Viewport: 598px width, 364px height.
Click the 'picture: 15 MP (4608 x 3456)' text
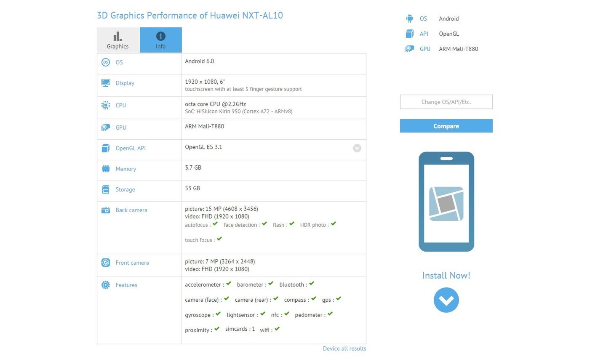[x=222, y=209]
